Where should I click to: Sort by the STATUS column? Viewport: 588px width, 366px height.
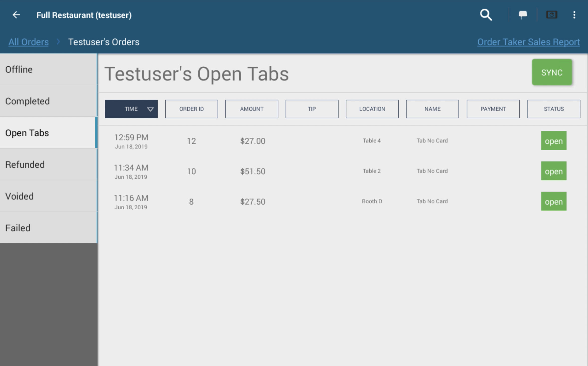[554, 109]
